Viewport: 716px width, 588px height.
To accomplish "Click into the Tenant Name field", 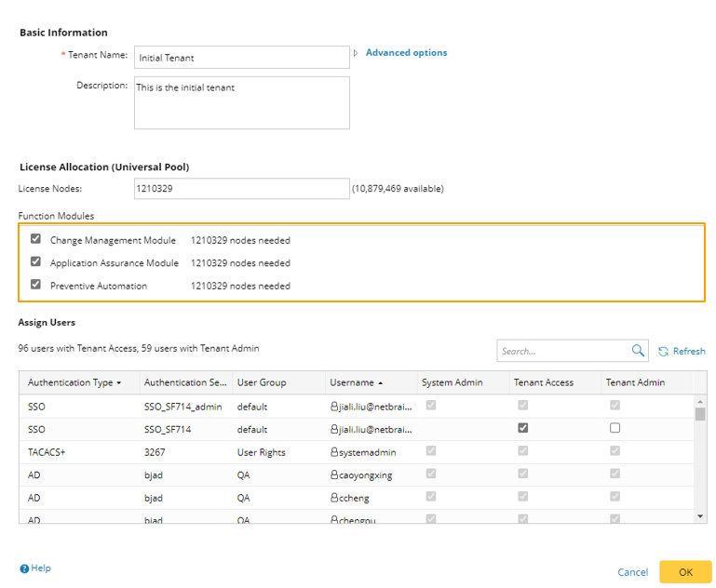I will click(x=242, y=57).
